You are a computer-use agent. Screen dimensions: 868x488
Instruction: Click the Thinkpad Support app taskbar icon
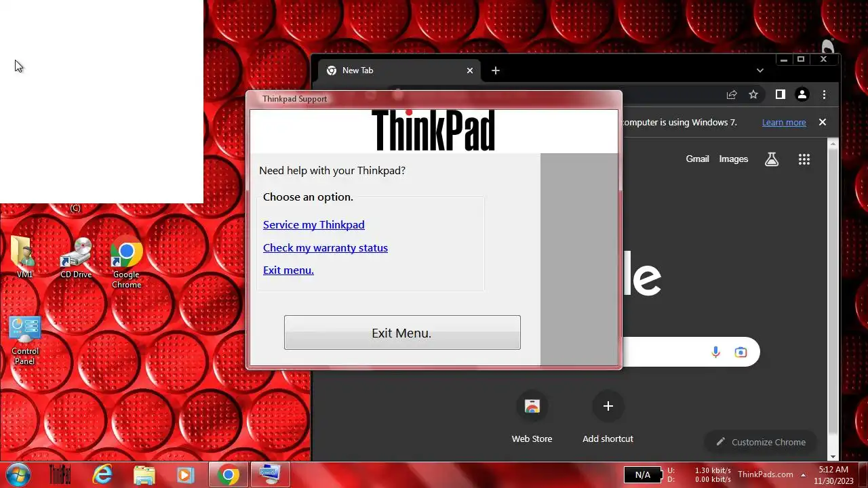tap(270, 475)
